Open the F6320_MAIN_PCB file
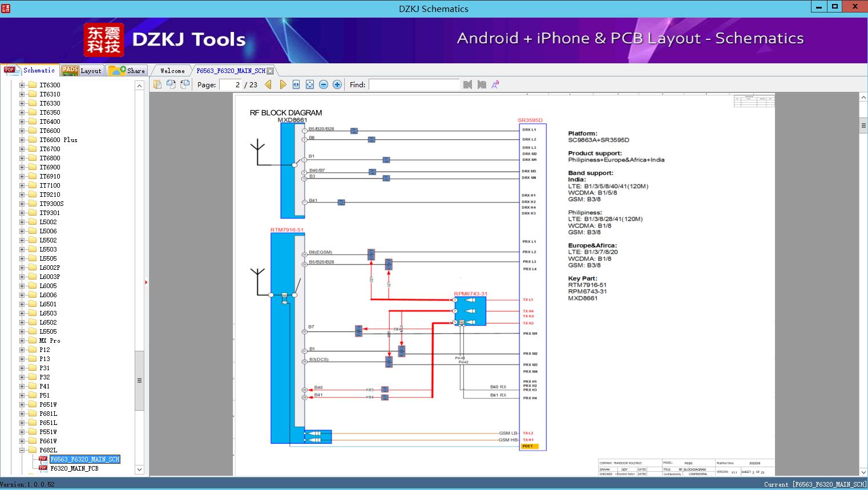 click(x=74, y=468)
